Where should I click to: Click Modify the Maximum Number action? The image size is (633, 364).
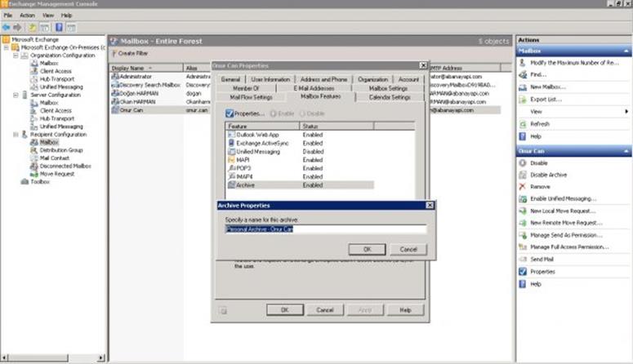[x=573, y=63]
